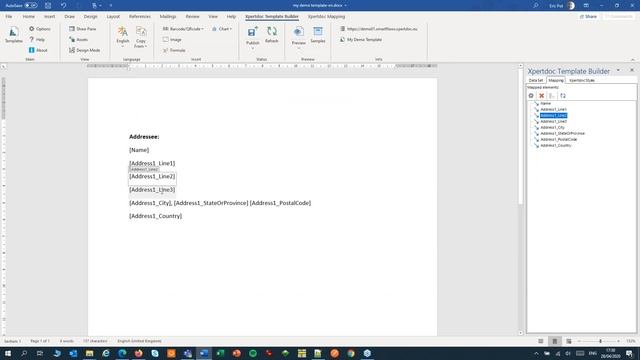
Task: Select Address1_Country in mapping tree
Action: coord(556,145)
